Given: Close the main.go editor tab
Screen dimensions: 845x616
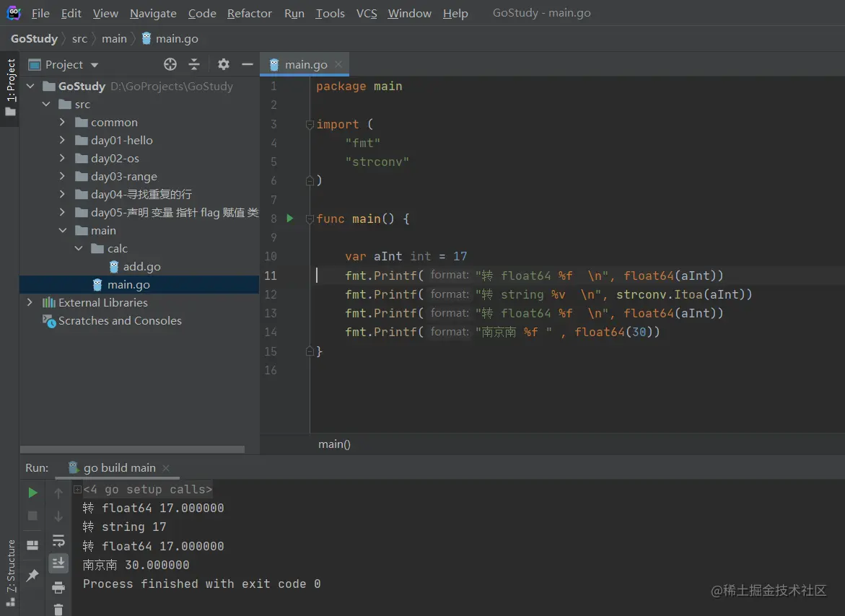Looking at the screenshot, I should 338,64.
